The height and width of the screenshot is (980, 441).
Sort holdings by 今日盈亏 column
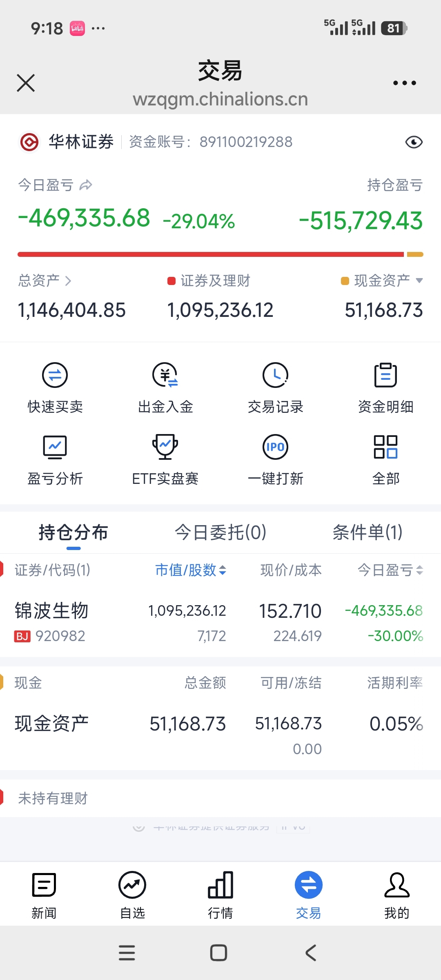point(390,570)
